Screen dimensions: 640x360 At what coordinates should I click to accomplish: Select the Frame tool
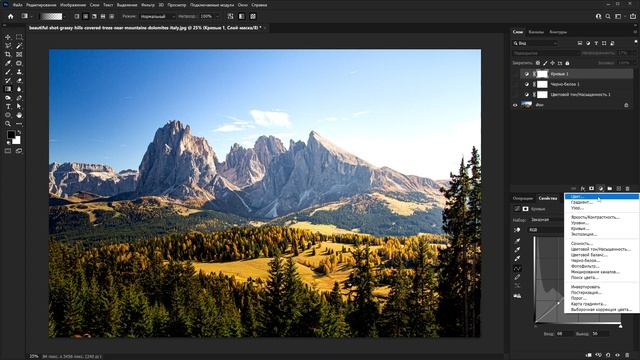click(19, 54)
